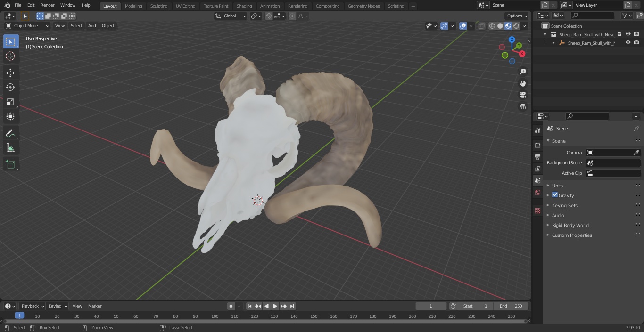Open the Render properties tab

537,145
